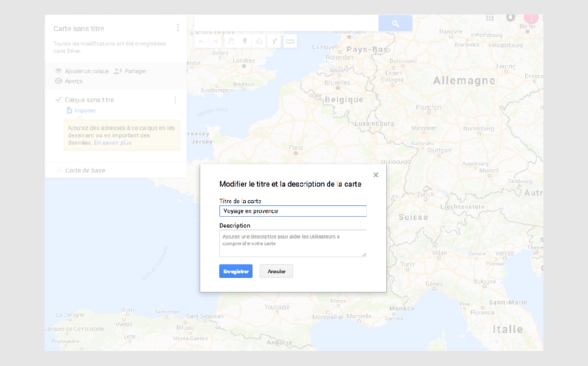Click Milan on the map

click(440, 253)
